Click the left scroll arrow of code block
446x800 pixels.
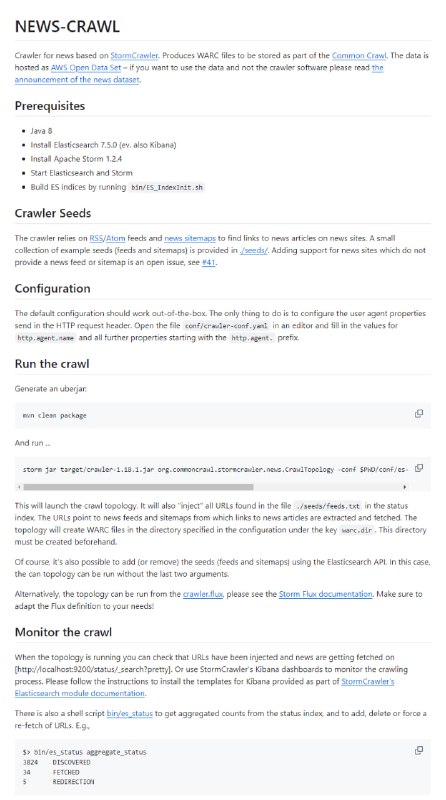click(19, 487)
